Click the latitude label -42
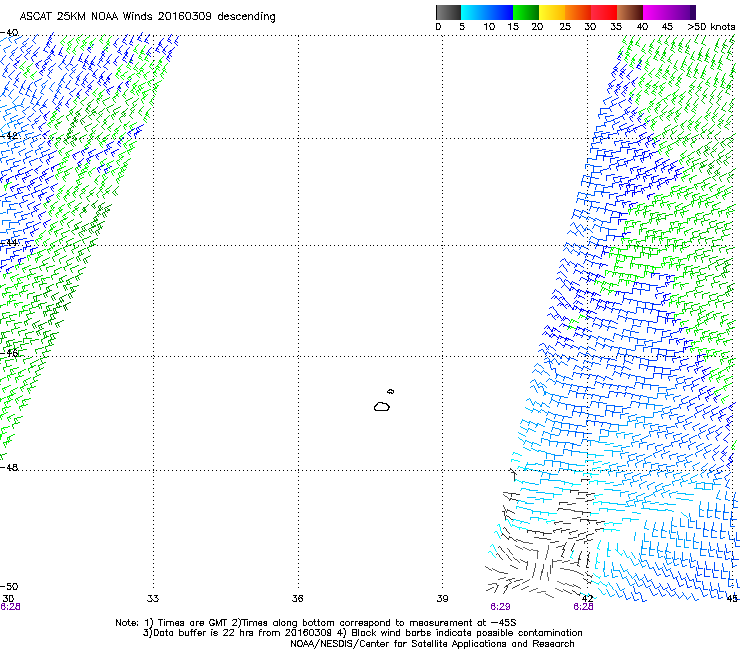The image size is (740, 650). click(x=9, y=136)
